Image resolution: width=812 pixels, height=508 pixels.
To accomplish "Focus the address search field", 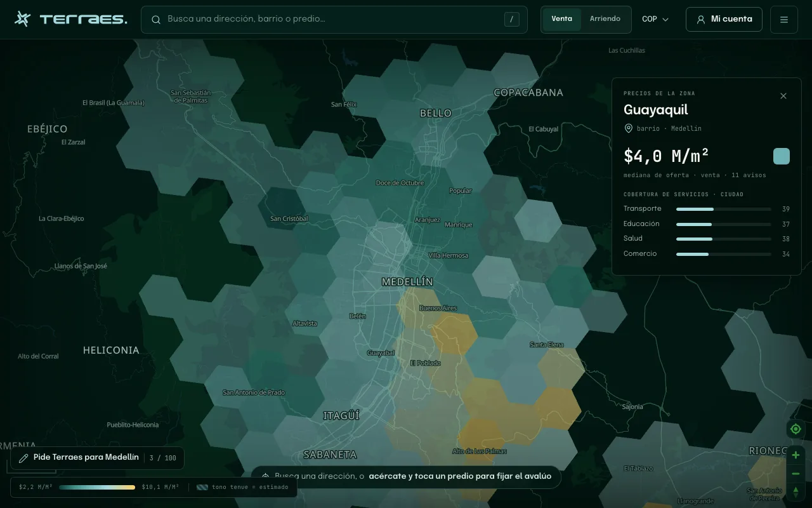I will 334,20.
